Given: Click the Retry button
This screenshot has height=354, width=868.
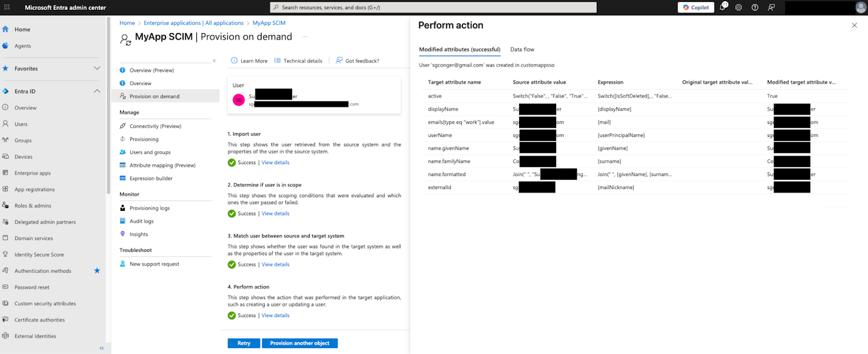Looking at the screenshot, I should point(244,343).
